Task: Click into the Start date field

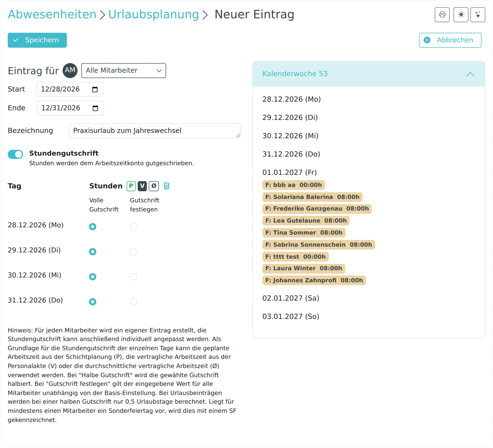Action: pos(70,89)
